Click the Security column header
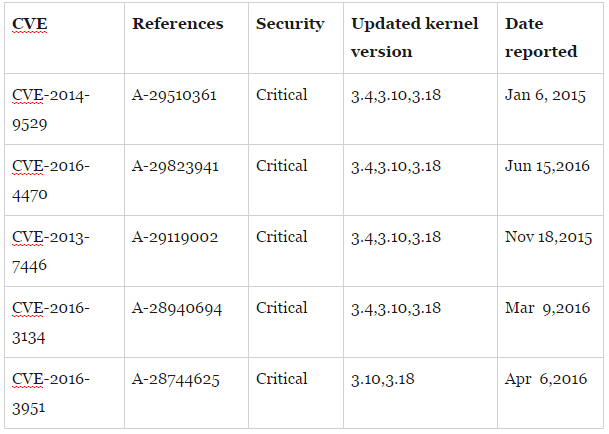609x434 pixels. click(290, 24)
